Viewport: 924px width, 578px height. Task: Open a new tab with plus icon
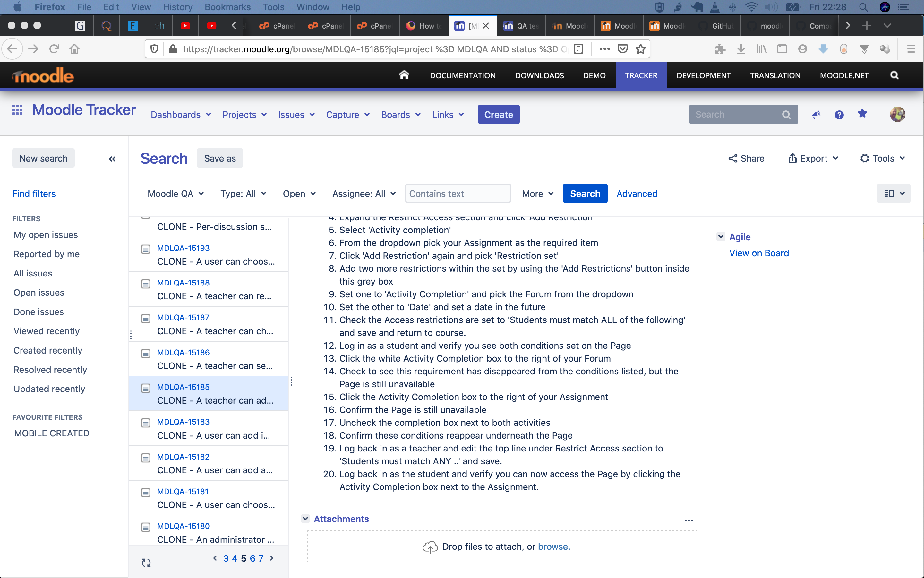tap(867, 26)
